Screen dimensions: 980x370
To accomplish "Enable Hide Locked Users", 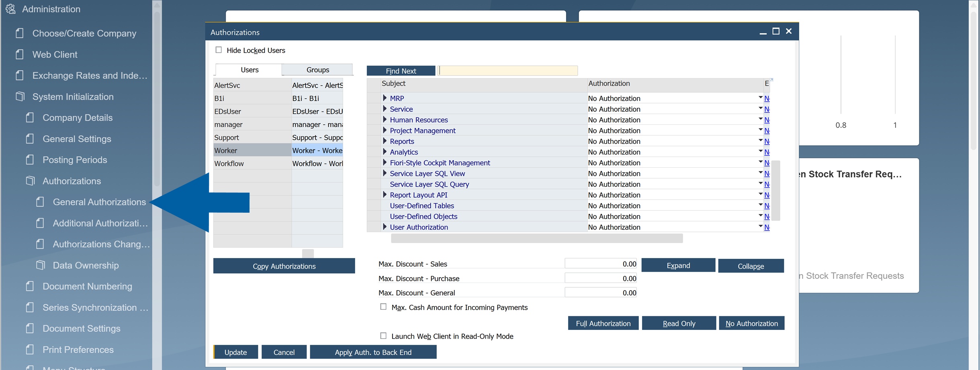I will (x=219, y=49).
